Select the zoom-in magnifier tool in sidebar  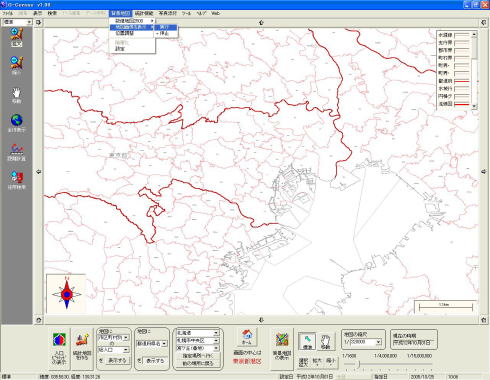click(16, 37)
